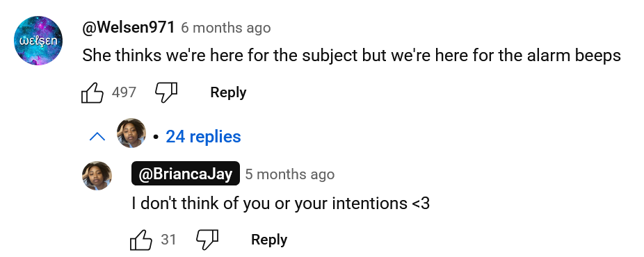Select the alarm beeps comment text
The image size is (644, 257).
352,56
